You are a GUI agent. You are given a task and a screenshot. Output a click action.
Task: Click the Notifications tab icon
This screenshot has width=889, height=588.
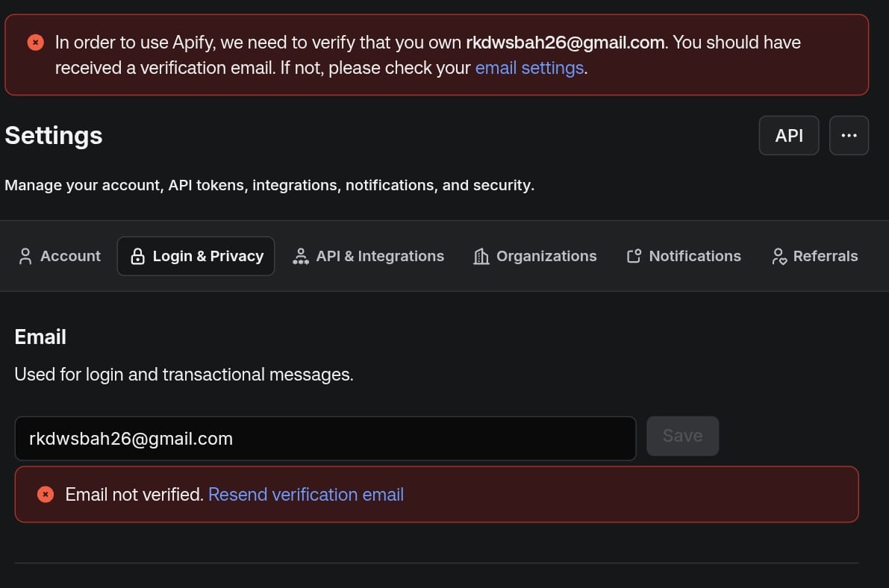click(x=634, y=256)
